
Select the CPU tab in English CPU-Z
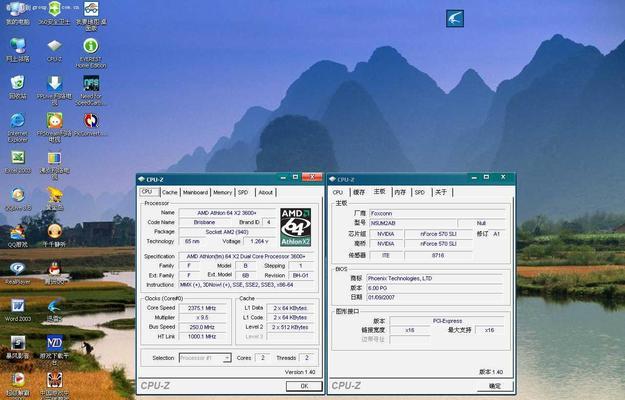tap(147, 192)
